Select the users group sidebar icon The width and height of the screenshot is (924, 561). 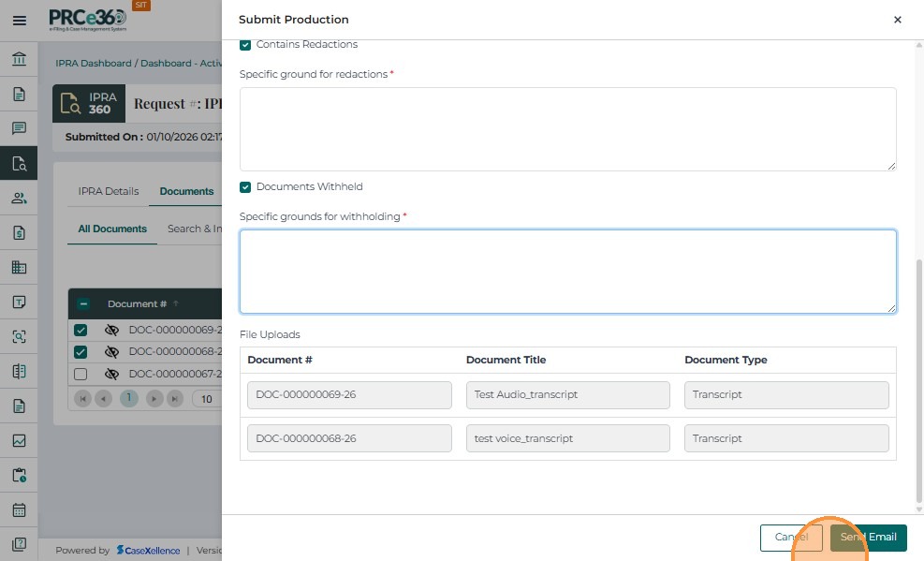click(x=19, y=198)
